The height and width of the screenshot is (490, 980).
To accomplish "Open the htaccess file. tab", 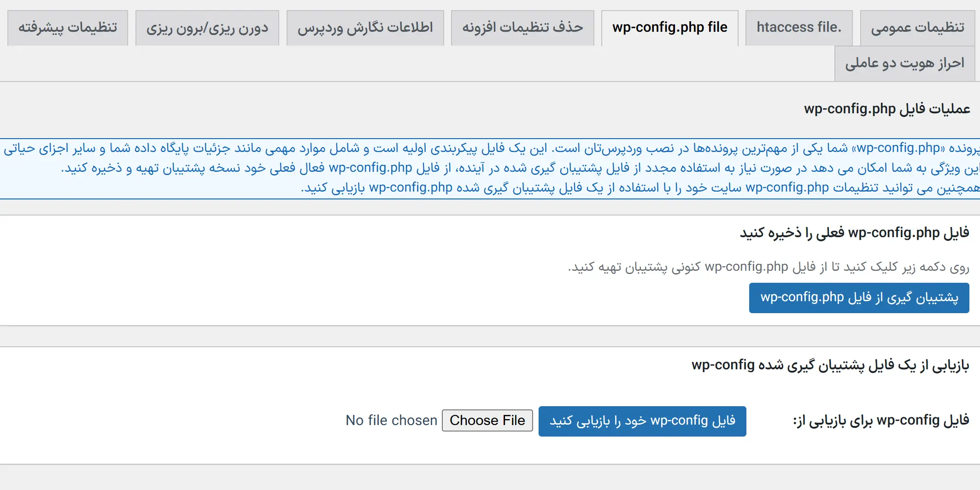I will 799,28.
